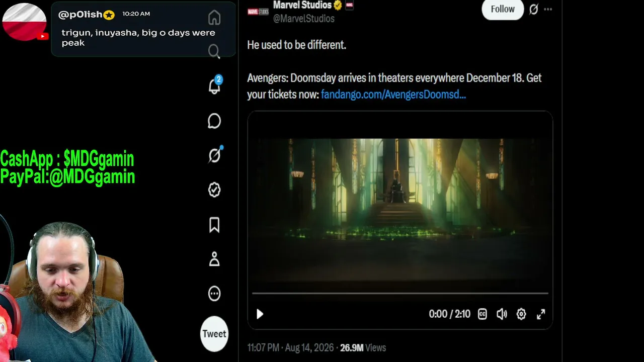This screenshot has height=362, width=644.
Task: Click the gold star badge beside @p0lish
Action: coord(109,15)
